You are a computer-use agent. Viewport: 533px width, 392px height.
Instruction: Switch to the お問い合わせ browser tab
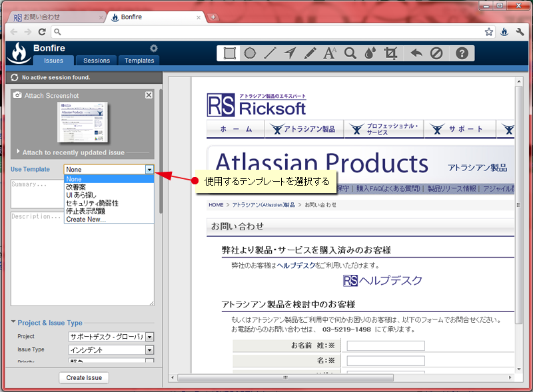pos(56,17)
